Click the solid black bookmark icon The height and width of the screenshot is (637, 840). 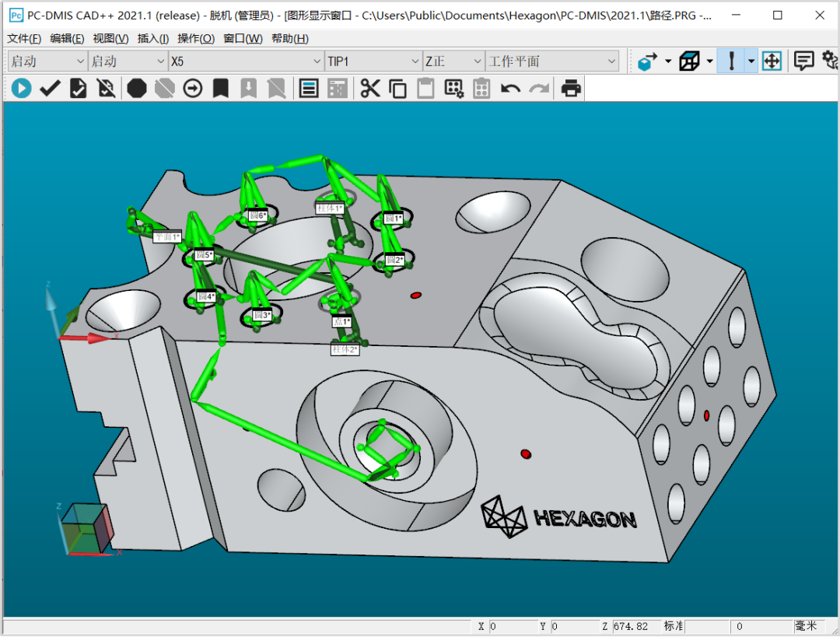pos(220,89)
